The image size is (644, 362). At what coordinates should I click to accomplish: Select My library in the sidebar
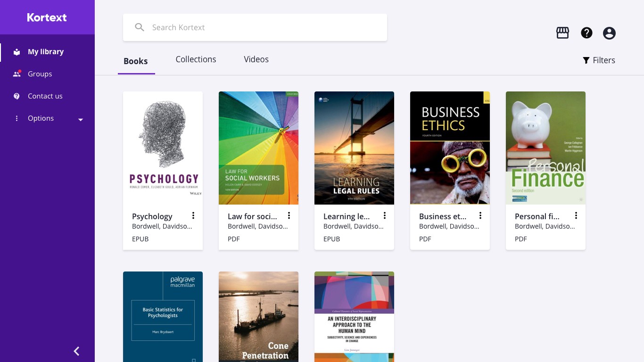coord(47,52)
